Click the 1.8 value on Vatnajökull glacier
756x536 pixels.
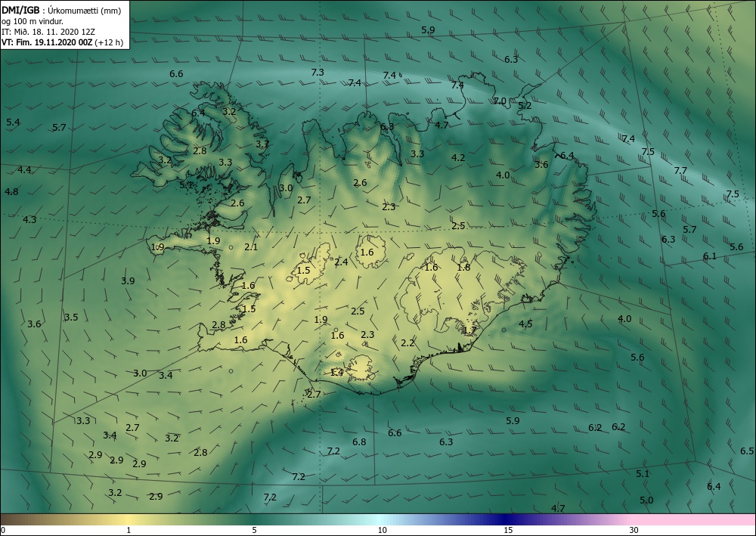click(463, 268)
